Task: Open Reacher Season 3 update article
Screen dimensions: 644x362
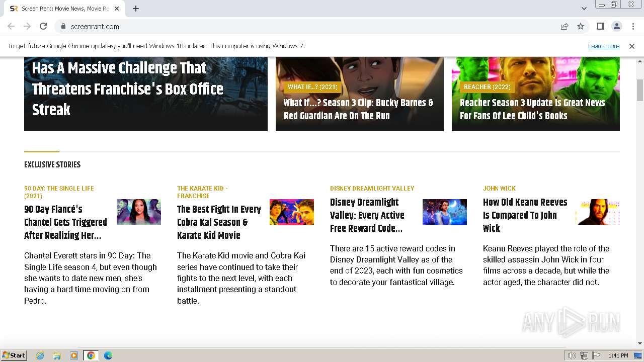Action: pos(532,109)
